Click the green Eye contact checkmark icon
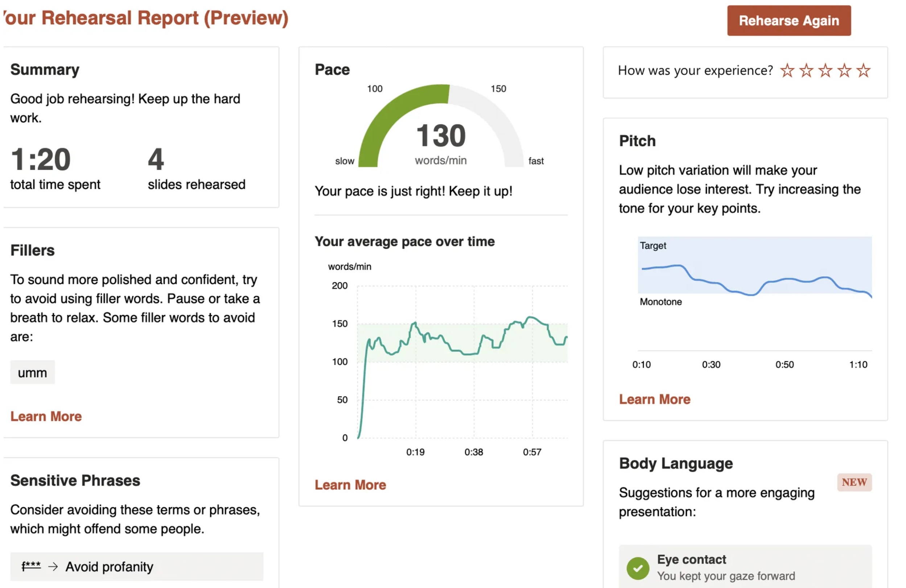This screenshot has height=588, width=906. coord(638,568)
